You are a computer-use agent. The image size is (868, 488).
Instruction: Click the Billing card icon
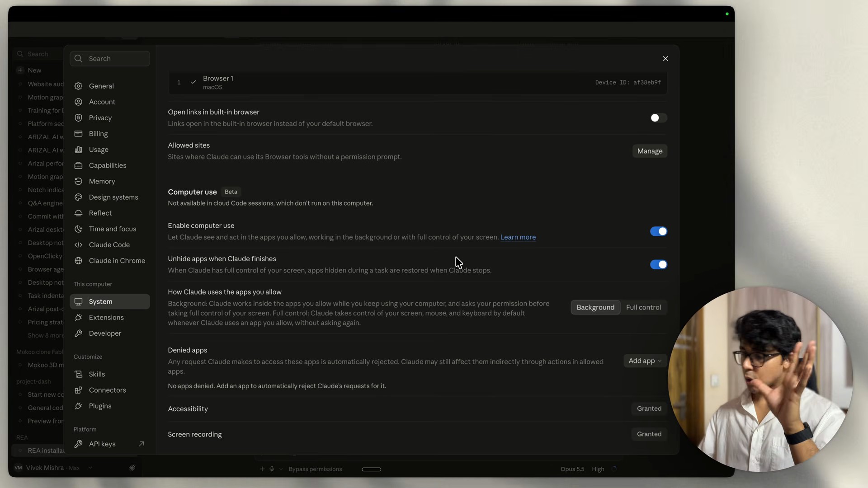click(x=78, y=134)
